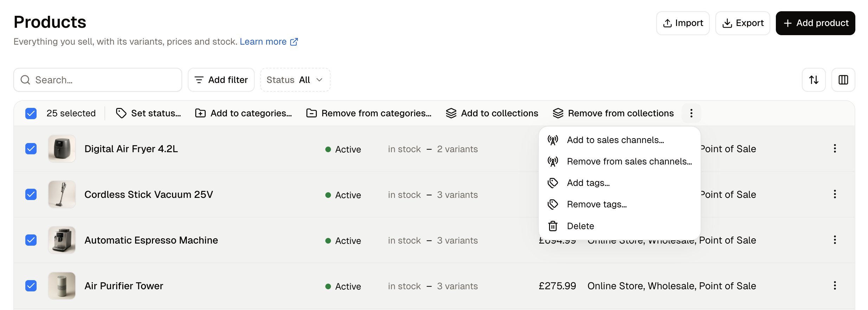Image resolution: width=868 pixels, height=310 pixels.
Task: Open row actions for Air Purifier Tower
Action: 835,286
